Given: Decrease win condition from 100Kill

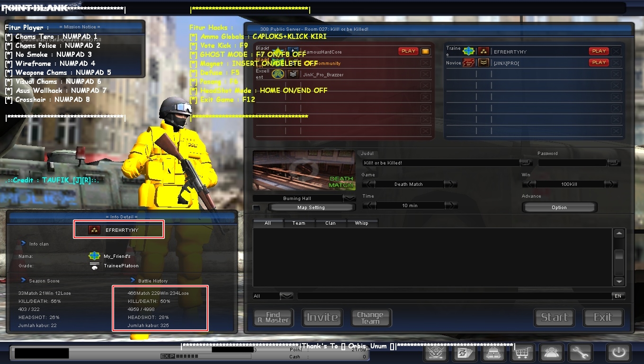Looking at the screenshot, I should coord(529,184).
